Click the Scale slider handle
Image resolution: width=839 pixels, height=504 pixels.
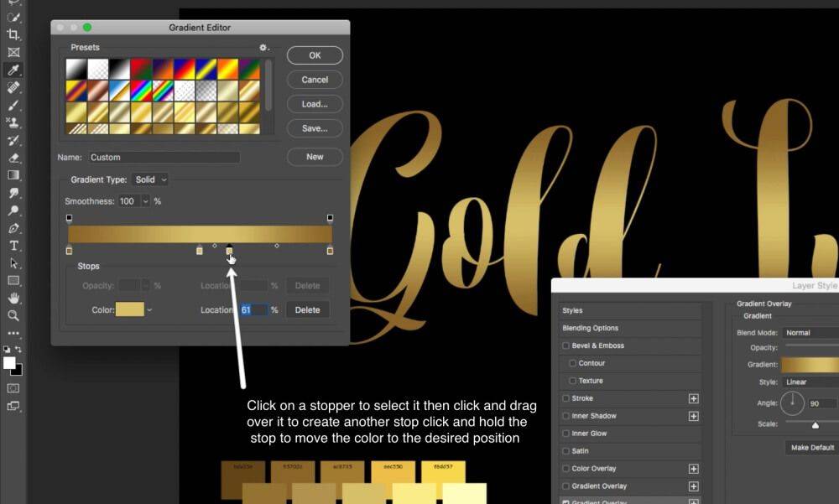point(816,425)
